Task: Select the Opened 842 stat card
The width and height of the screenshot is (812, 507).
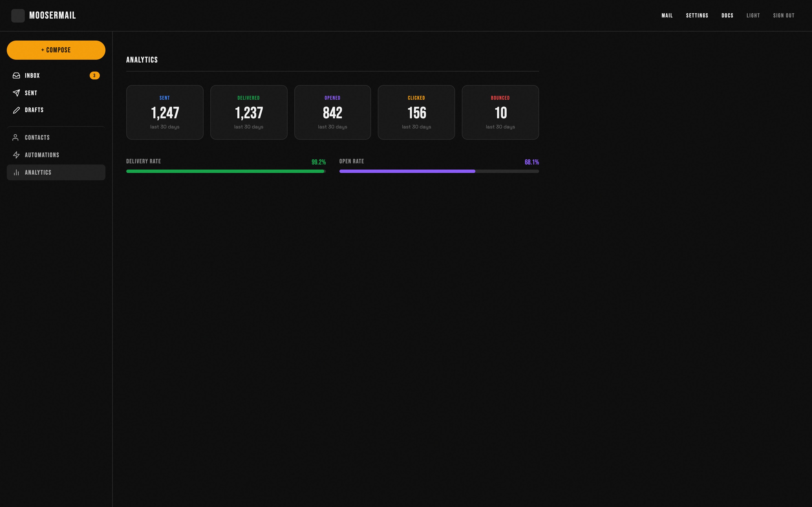Action: (x=332, y=112)
